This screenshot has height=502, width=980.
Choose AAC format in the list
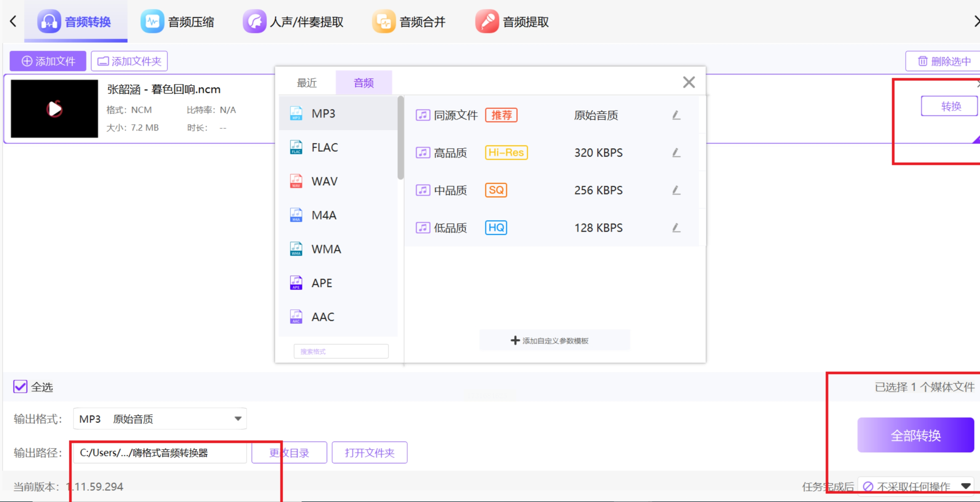coord(338,317)
